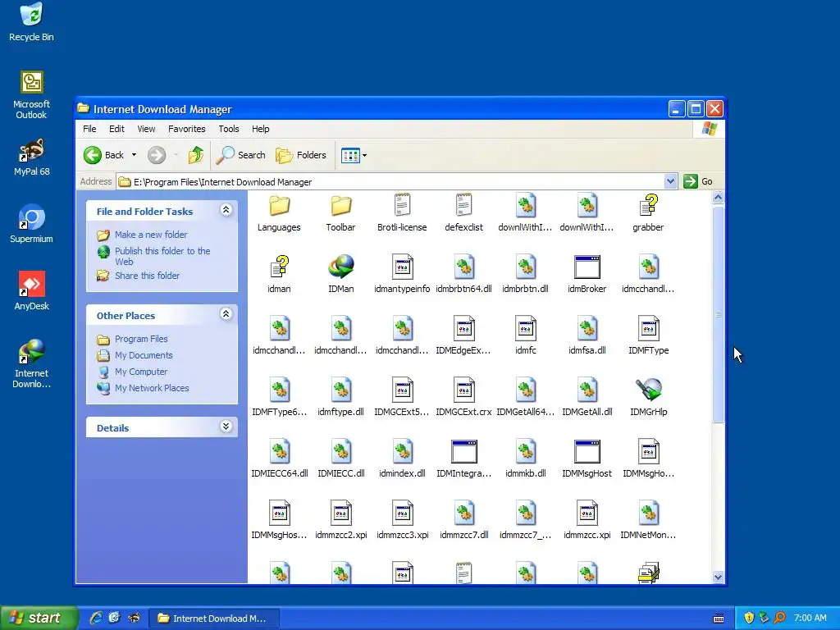Image resolution: width=840 pixels, height=630 pixels.
Task: Click Make a new folder link
Action: pos(151,235)
